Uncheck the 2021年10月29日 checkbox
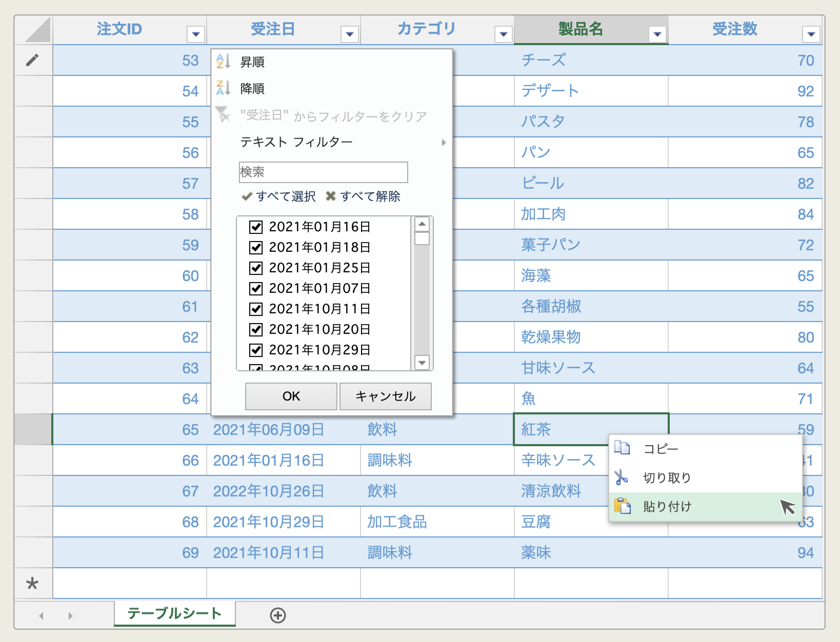 (256, 350)
